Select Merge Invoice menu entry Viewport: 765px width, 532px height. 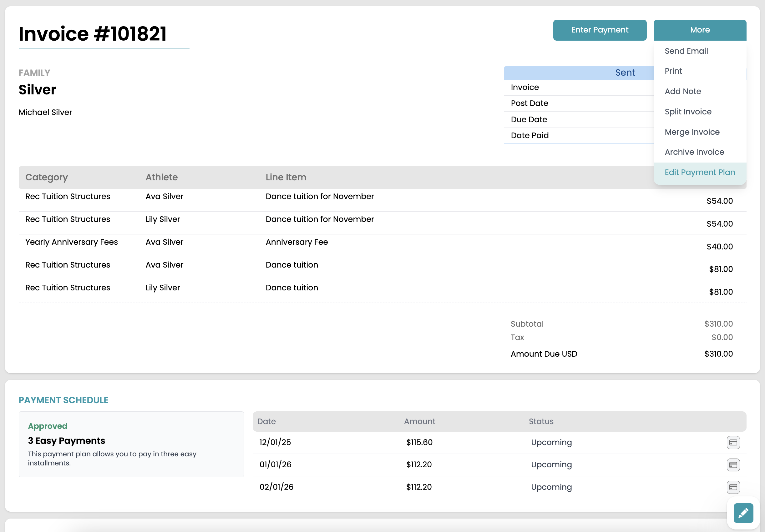[692, 132]
